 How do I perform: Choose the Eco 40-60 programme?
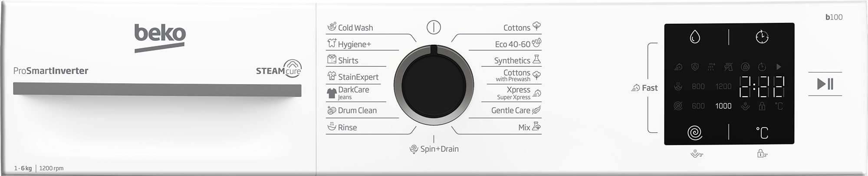[x=518, y=44]
